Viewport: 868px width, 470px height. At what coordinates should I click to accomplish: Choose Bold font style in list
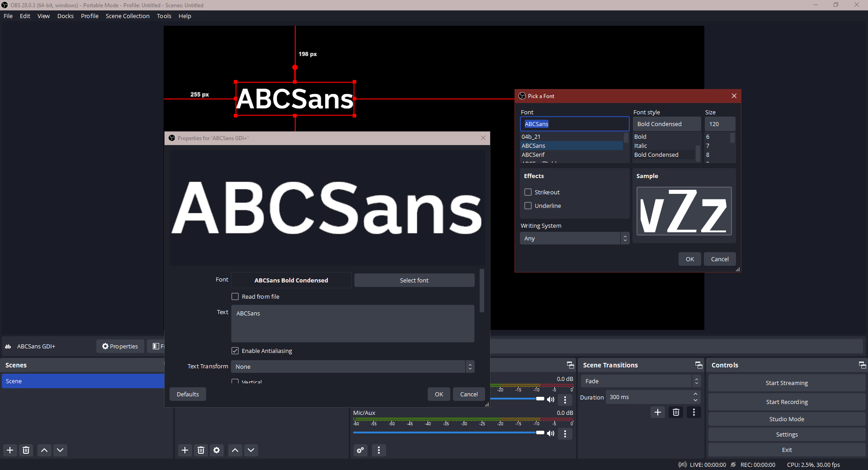pos(664,136)
